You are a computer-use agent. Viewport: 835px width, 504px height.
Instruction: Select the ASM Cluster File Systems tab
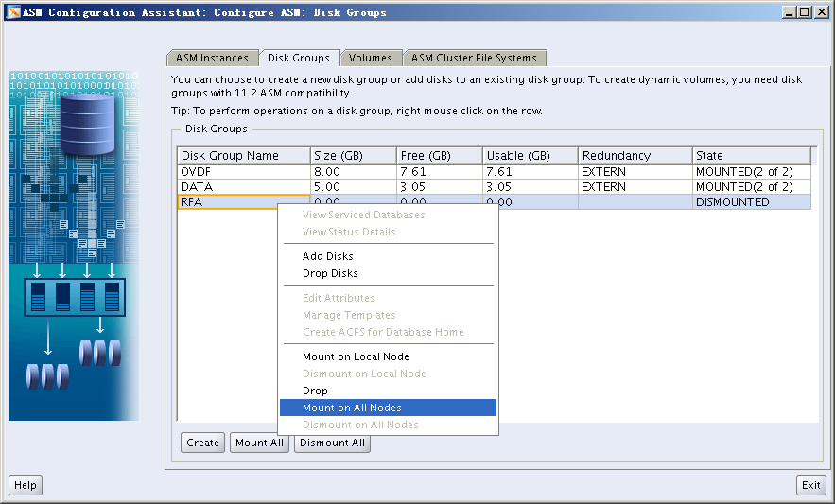click(x=474, y=58)
